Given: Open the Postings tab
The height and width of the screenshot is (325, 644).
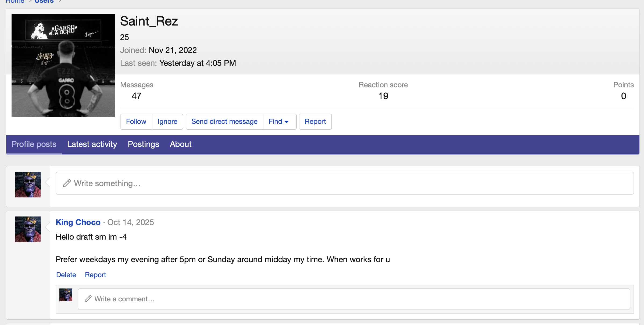Looking at the screenshot, I should pyautogui.click(x=143, y=144).
